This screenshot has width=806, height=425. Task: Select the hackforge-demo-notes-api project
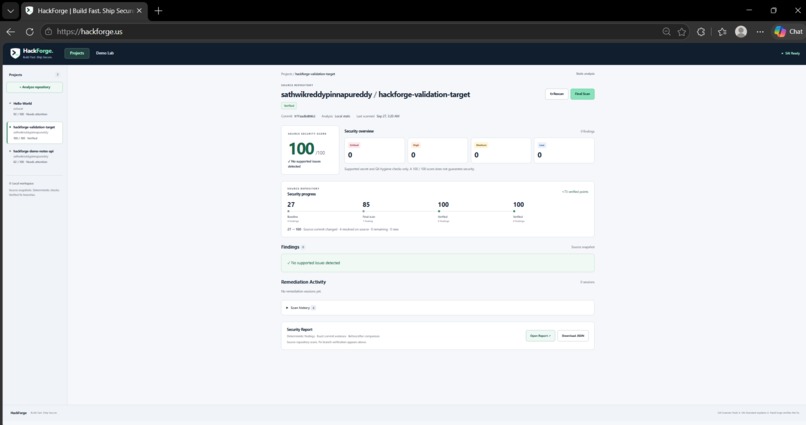(35, 156)
